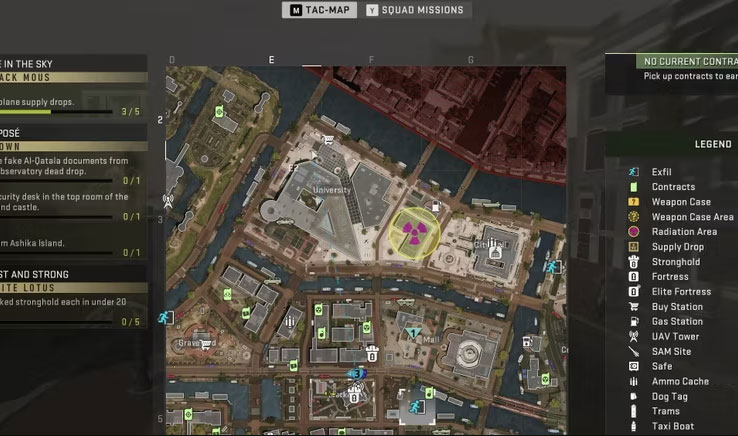
Task: Click the Supply Drop legend icon
Action: (x=634, y=247)
